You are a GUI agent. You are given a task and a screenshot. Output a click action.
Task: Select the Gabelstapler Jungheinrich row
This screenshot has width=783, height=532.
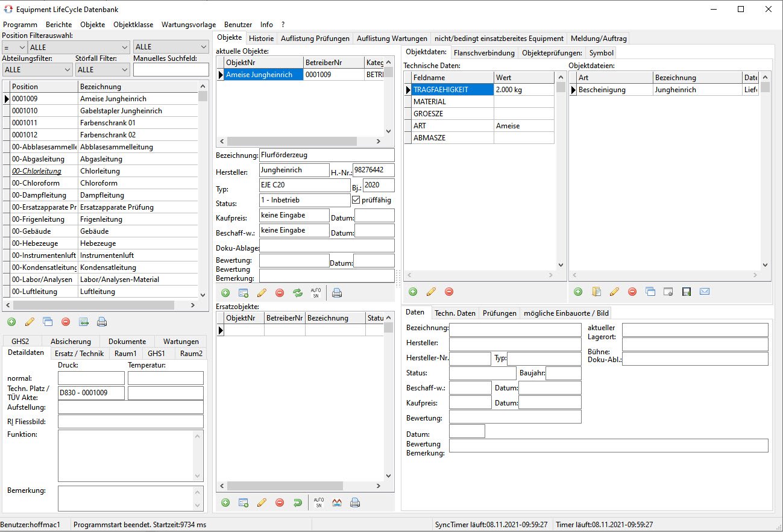pos(121,111)
